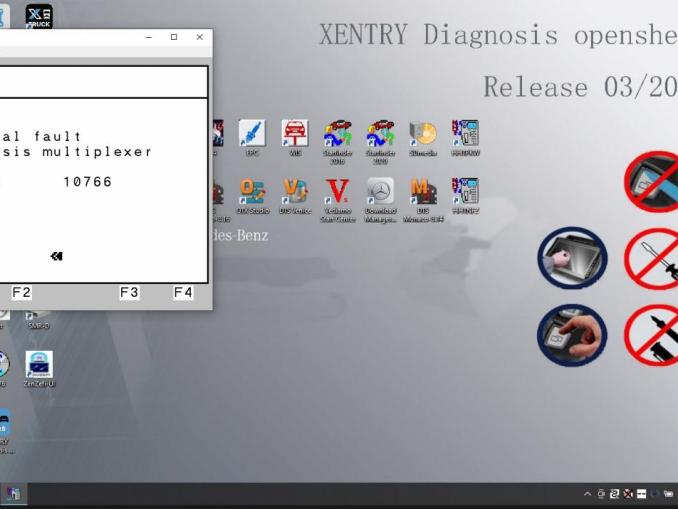Open the X Truck desktop shortcut
The width and height of the screenshot is (678, 509).
39,16
